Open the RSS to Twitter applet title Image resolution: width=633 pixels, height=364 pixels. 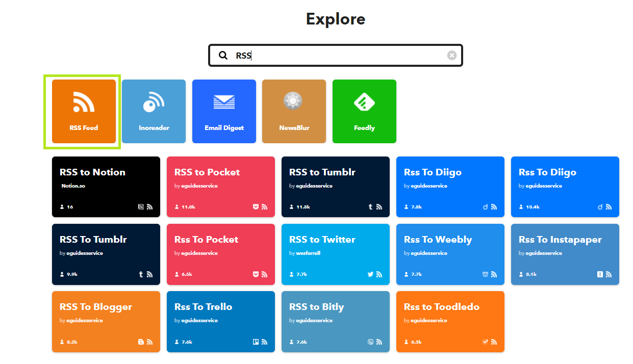[x=322, y=240]
